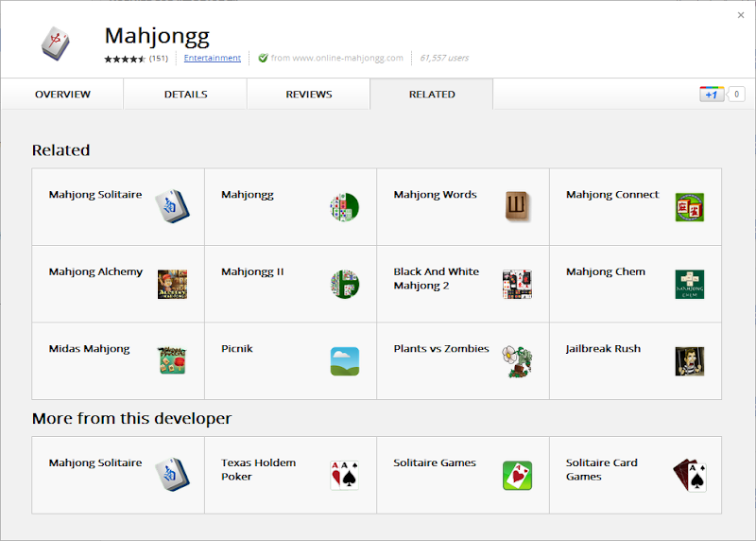Open developer's Mahjong Solitaire tile icon
756x541 pixels.
tap(172, 475)
